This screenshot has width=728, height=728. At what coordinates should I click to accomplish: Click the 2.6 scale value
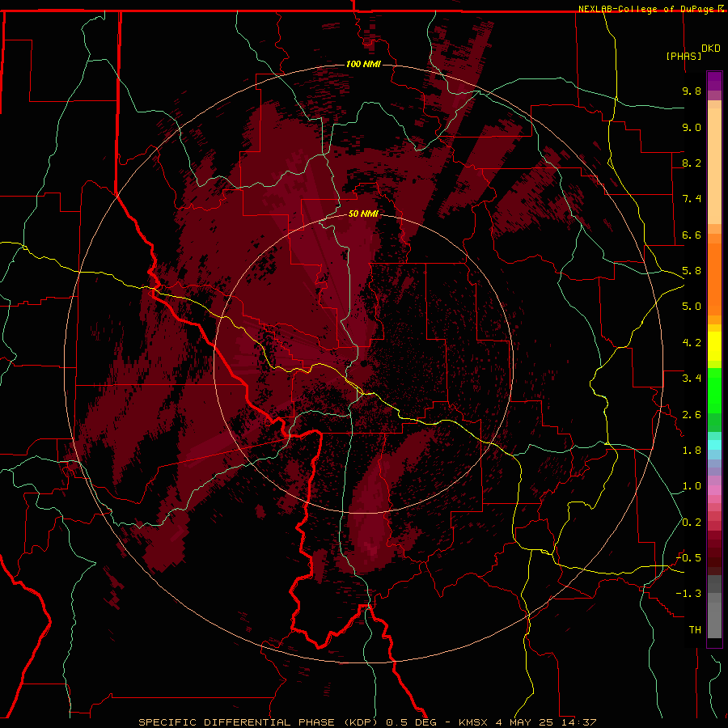click(692, 415)
